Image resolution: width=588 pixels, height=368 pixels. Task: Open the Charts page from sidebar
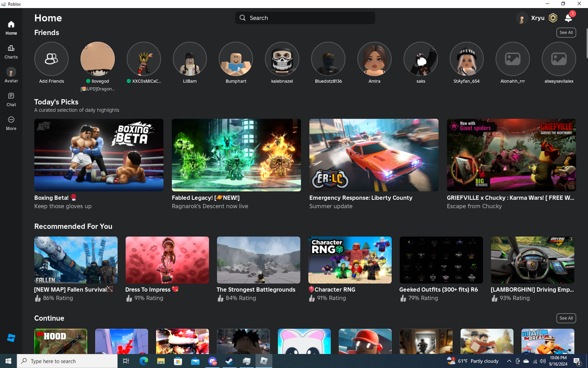[11, 52]
